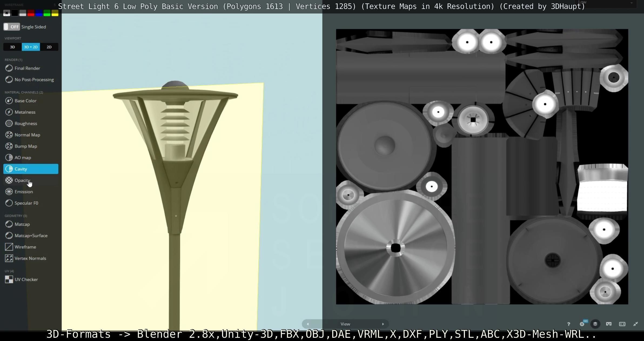Switch viewport to 3D only
Viewport: 644px width, 341px height.
click(12, 47)
